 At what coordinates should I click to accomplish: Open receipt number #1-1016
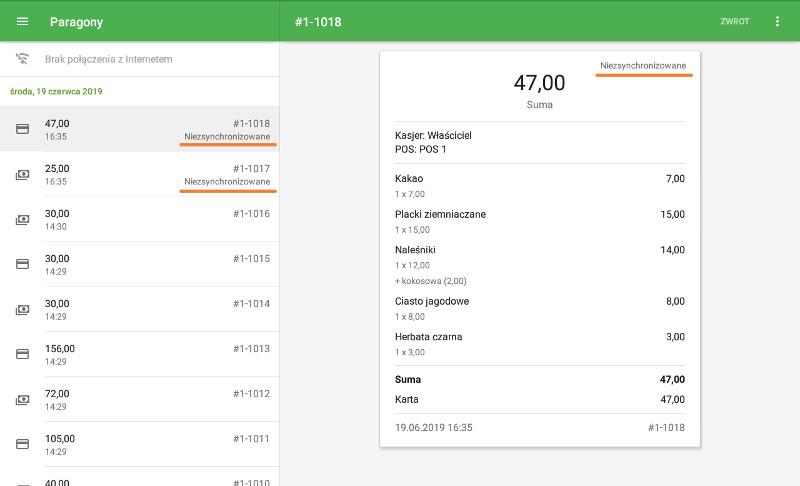tap(140, 219)
